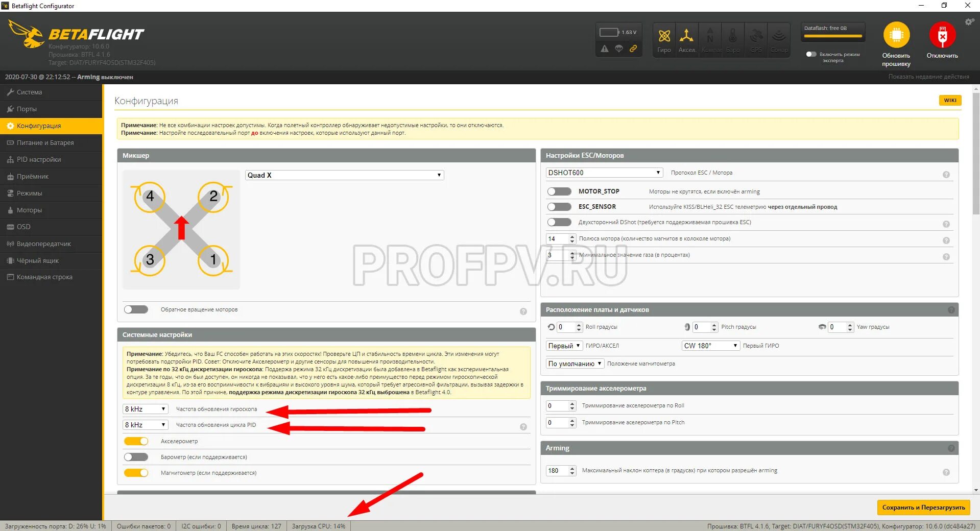Click the Barometer sensor status icon
The image size is (980, 531).
click(733, 40)
